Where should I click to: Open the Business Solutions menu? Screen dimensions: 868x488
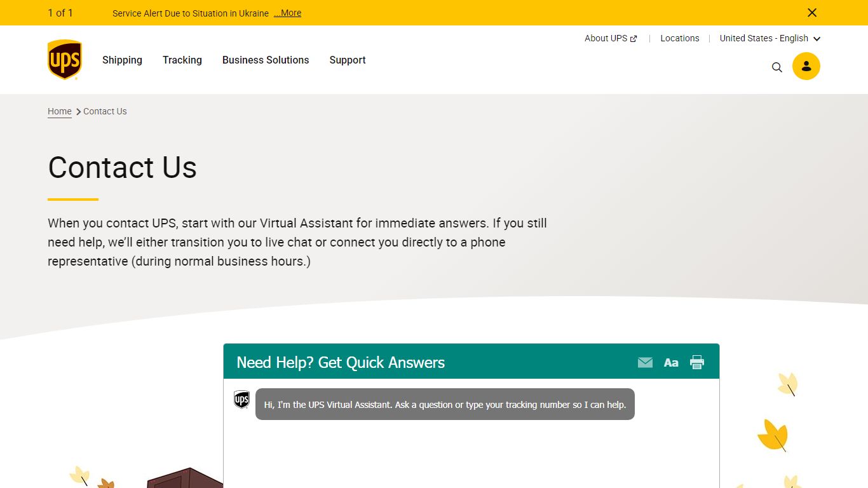266,60
